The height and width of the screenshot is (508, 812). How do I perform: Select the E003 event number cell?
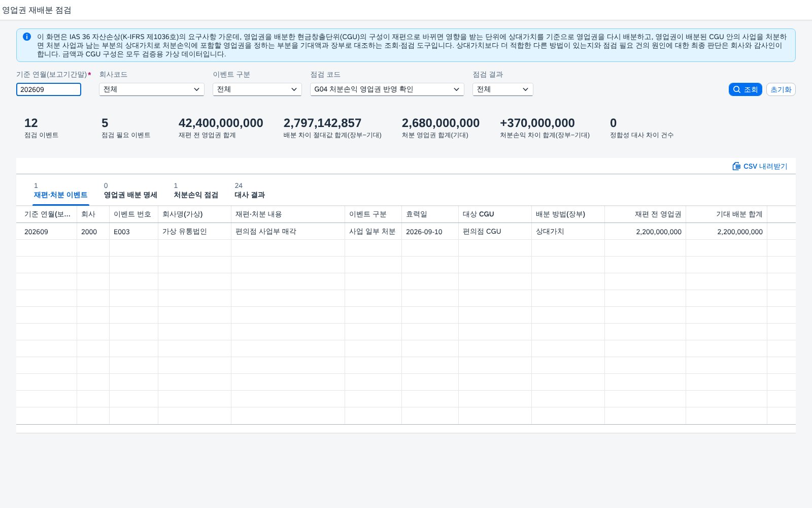point(133,232)
